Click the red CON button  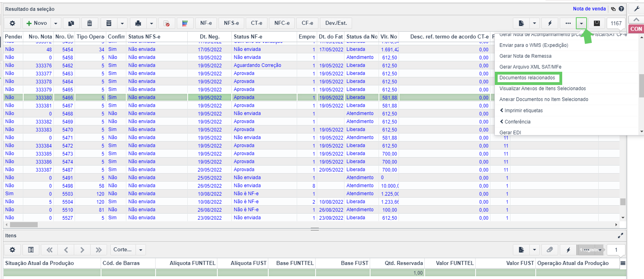(x=636, y=29)
